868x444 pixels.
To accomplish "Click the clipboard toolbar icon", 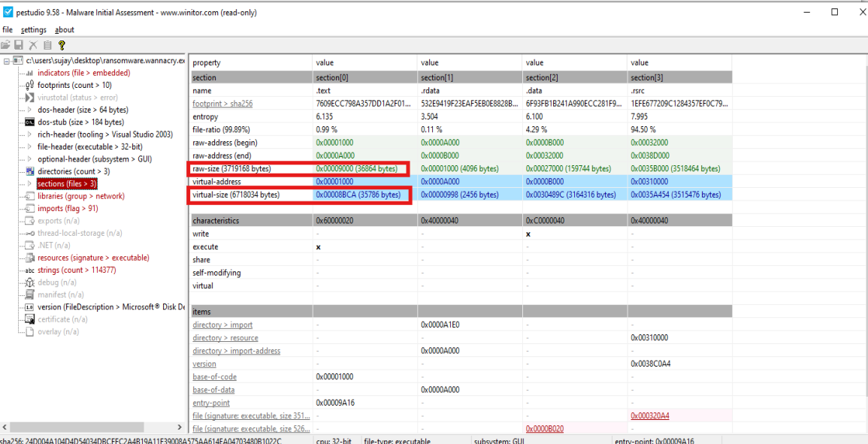I will [x=47, y=45].
